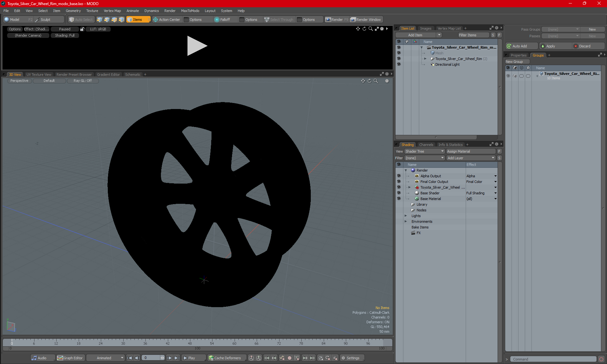Viewport: 607px width, 364px height.
Task: Toggle visibility of Directional Light
Action: pos(398,64)
